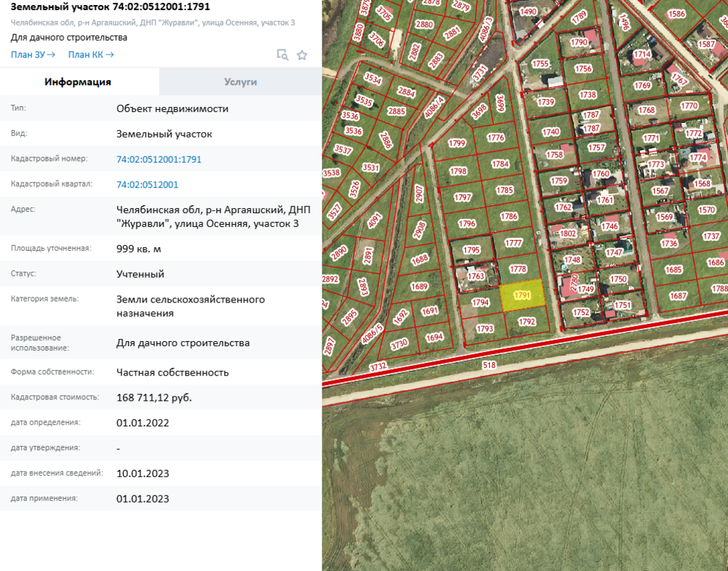The width and height of the screenshot is (728, 571).
Task: Click parcel 1794 on the map
Action: (x=480, y=303)
